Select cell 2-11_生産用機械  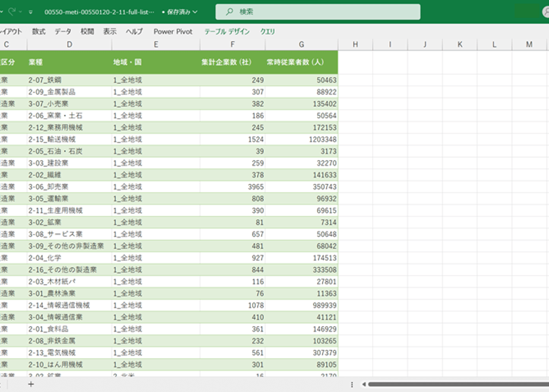click(x=70, y=210)
